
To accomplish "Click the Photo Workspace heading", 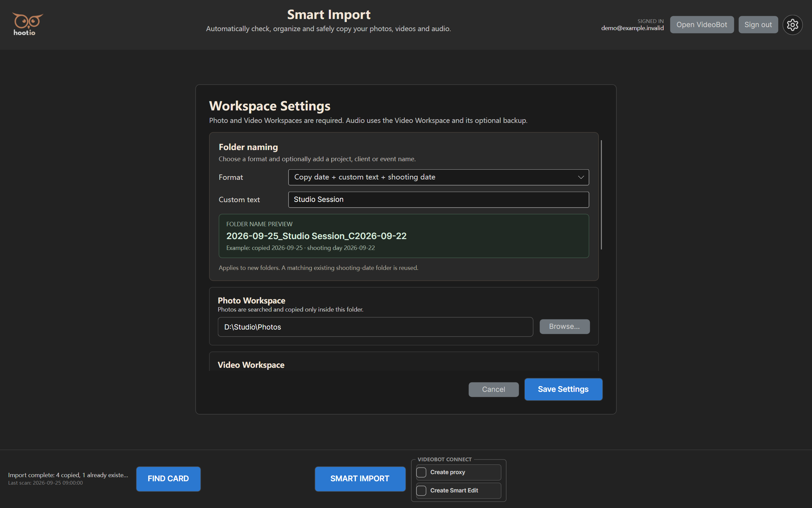I will coord(251,300).
